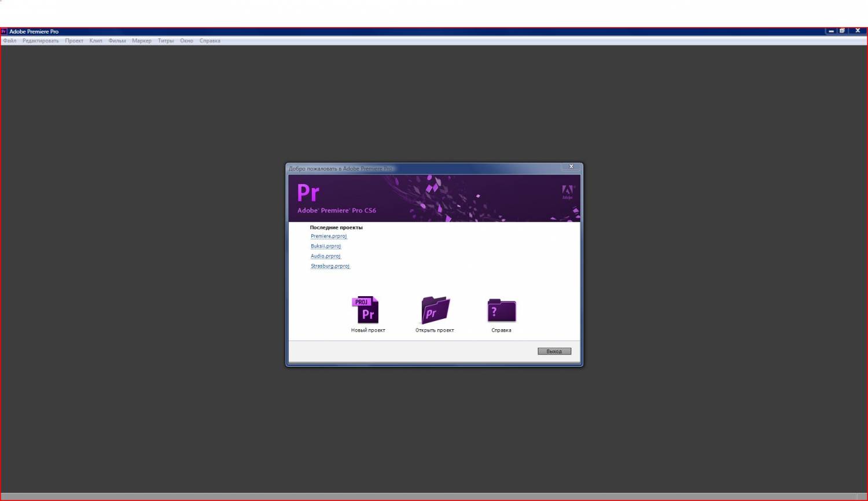Open the Help (Справка) folder icon in dialog
Viewport: 868px width, 501px height.
coord(501,311)
